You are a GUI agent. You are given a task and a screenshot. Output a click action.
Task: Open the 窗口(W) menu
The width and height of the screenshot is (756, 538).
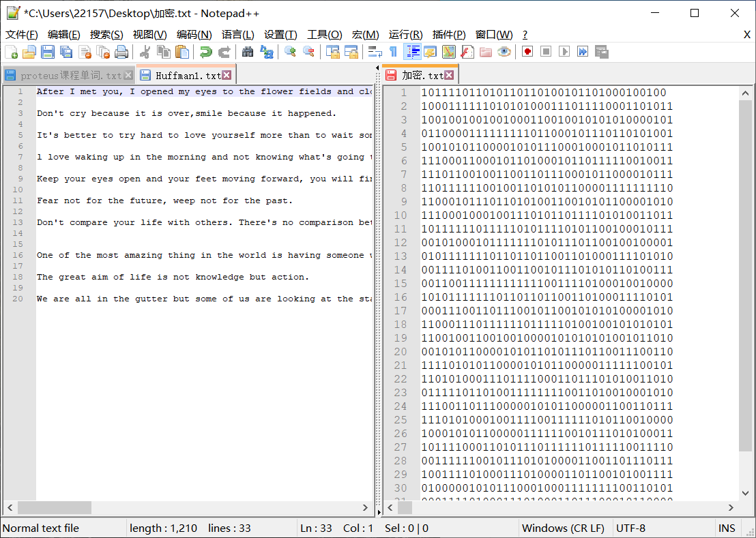click(x=494, y=35)
